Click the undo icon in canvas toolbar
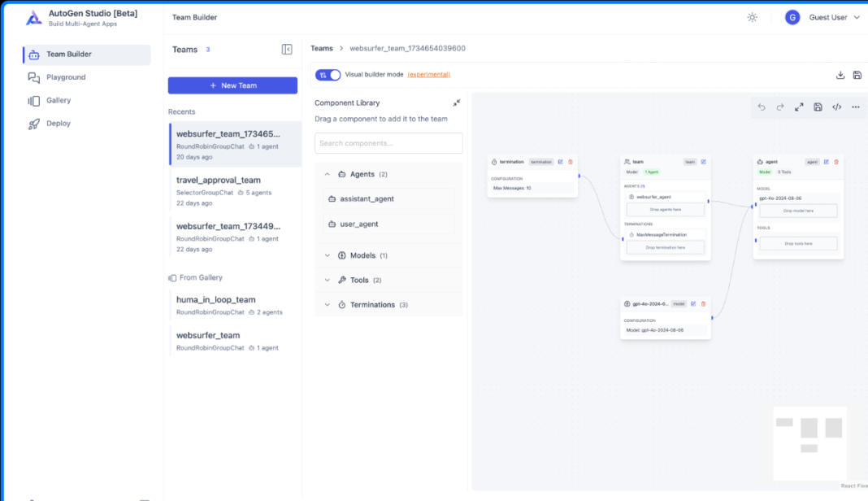The width and height of the screenshot is (868, 501). point(762,107)
